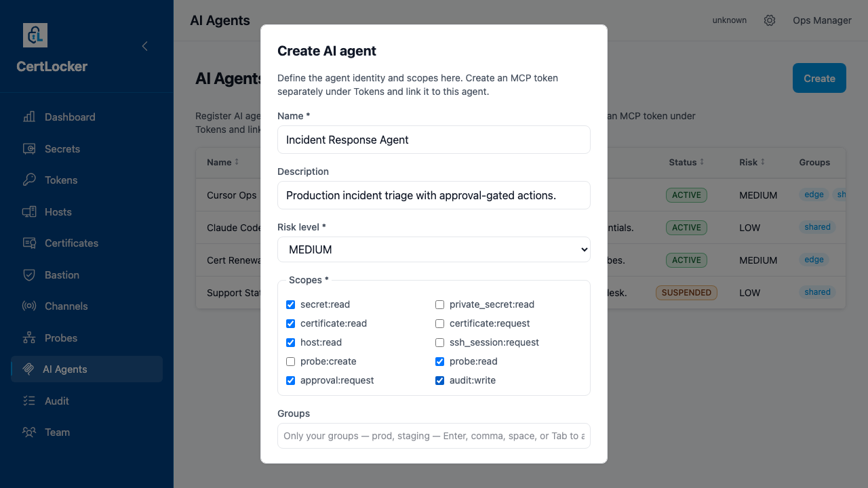Go to the Probes page
Image resolution: width=868 pixels, height=488 pixels.
pos(87,338)
